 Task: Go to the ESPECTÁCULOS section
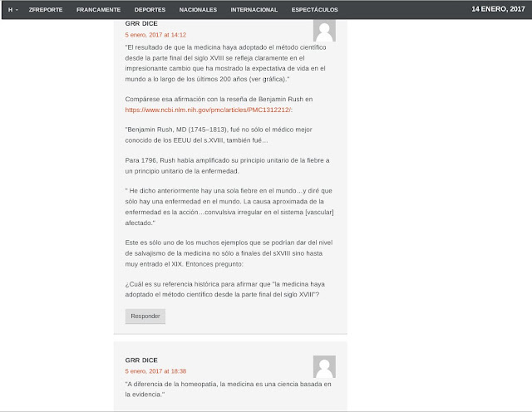[314, 10]
